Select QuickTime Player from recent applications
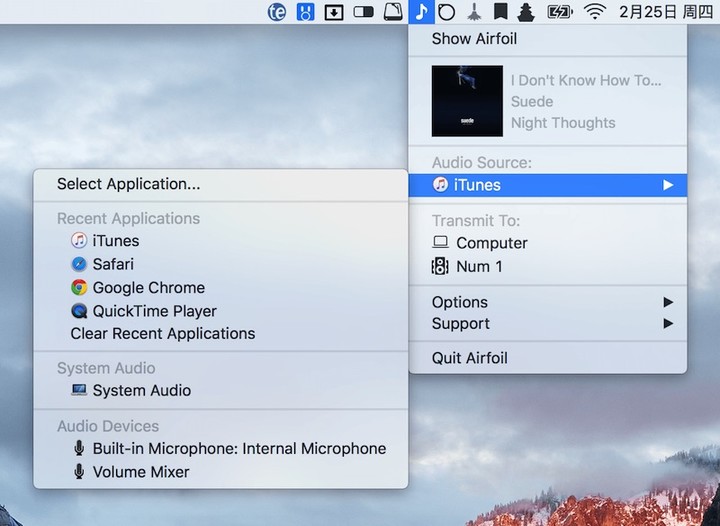 [154, 311]
